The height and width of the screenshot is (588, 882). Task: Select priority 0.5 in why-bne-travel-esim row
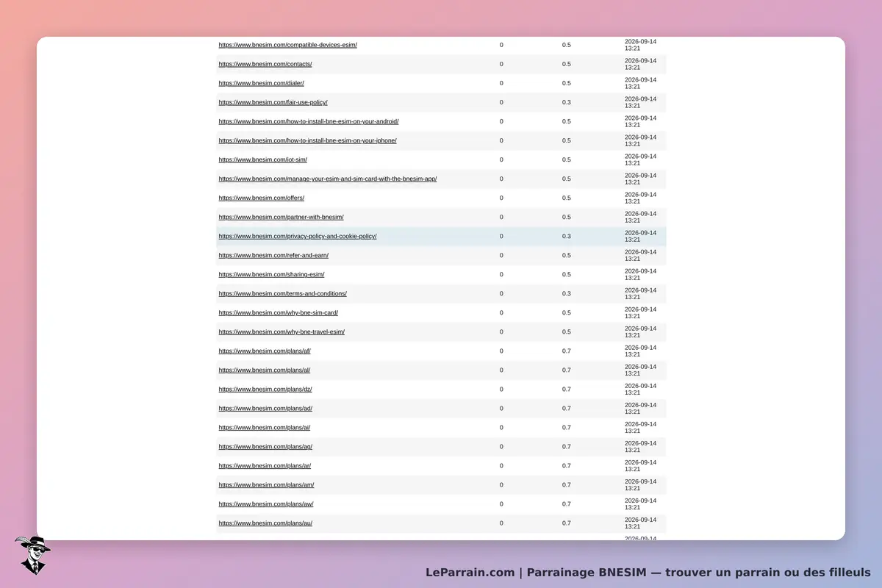point(566,331)
